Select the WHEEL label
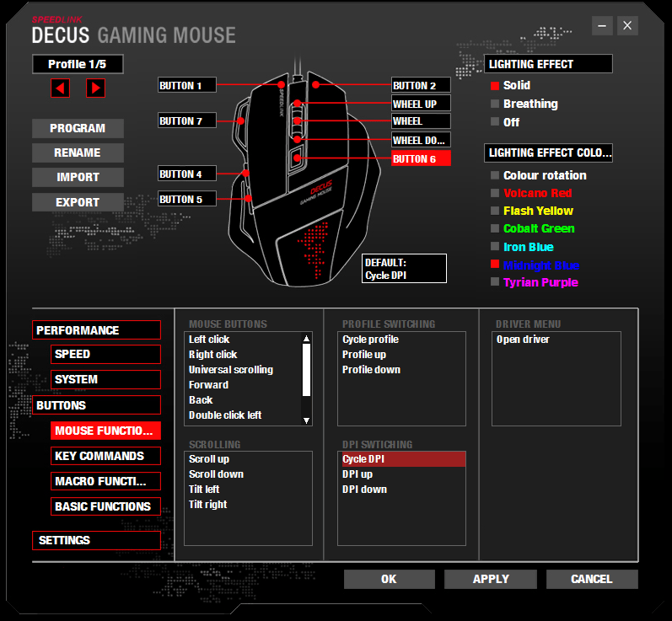This screenshot has height=621, width=672. [421, 121]
